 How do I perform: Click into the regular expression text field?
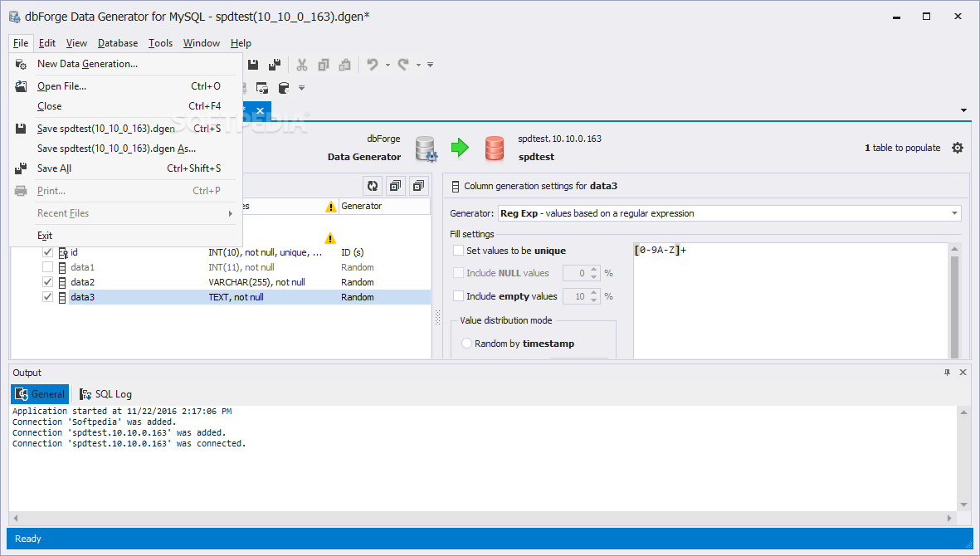coord(791,300)
